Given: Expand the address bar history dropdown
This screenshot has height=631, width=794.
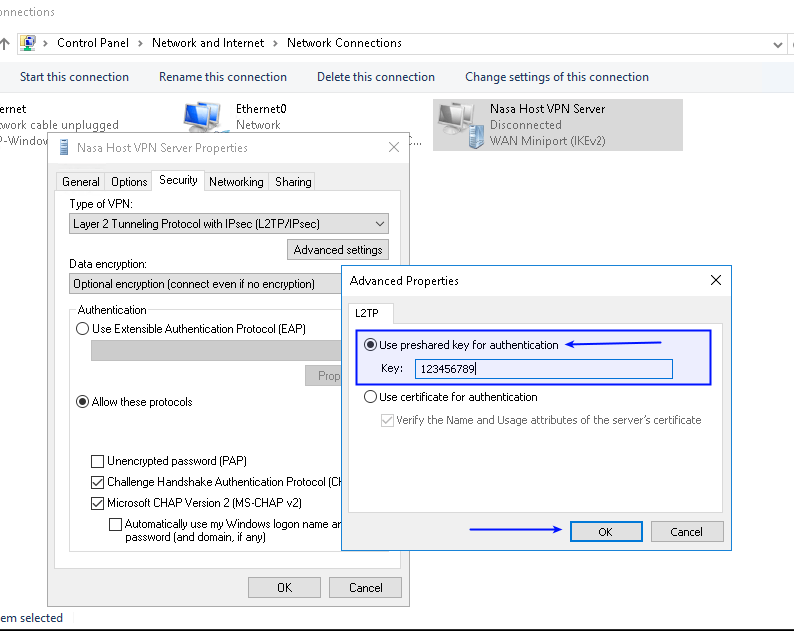Looking at the screenshot, I should pyautogui.click(x=778, y=44).
